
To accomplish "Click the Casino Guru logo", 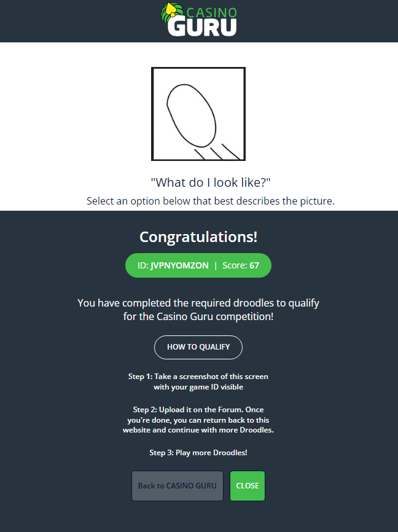I will (x=198, y=20).
